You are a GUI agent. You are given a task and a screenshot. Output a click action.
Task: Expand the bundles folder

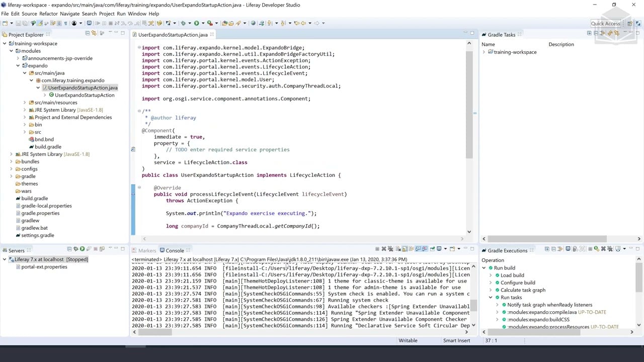point(12,162)
